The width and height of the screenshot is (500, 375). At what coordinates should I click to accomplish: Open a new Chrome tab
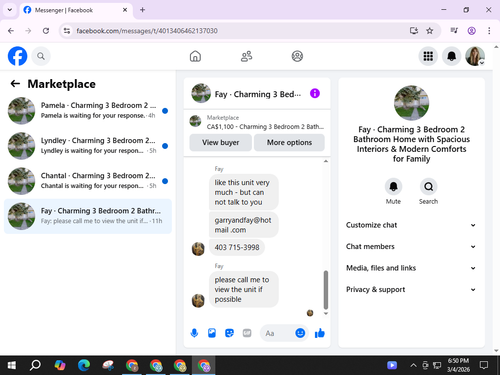142,10
